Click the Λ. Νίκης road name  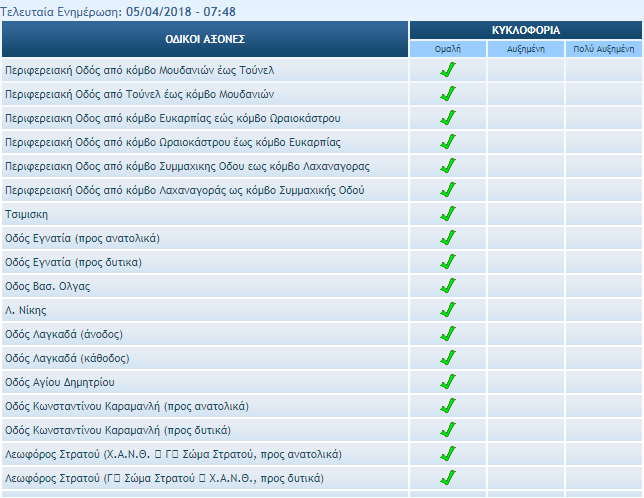(26, 310)
